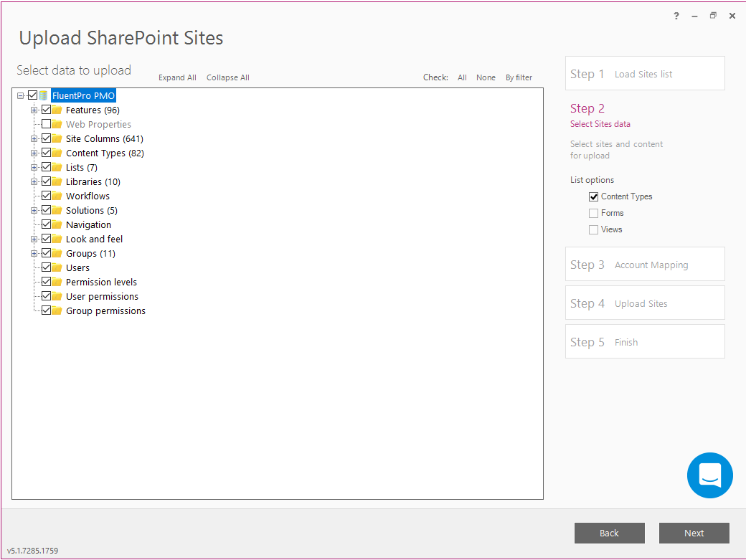Click the Features folder icon

click(x=57, y=110)
